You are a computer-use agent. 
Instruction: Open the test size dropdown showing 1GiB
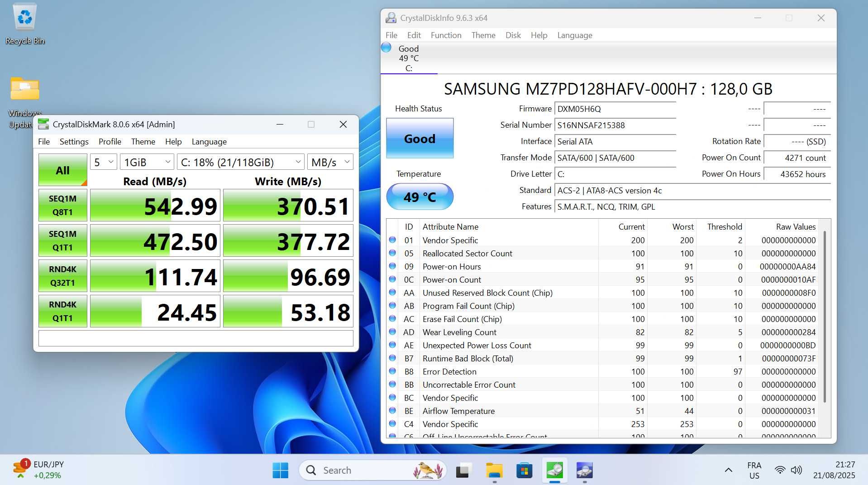pyautogui.click(x=147, y=162)
